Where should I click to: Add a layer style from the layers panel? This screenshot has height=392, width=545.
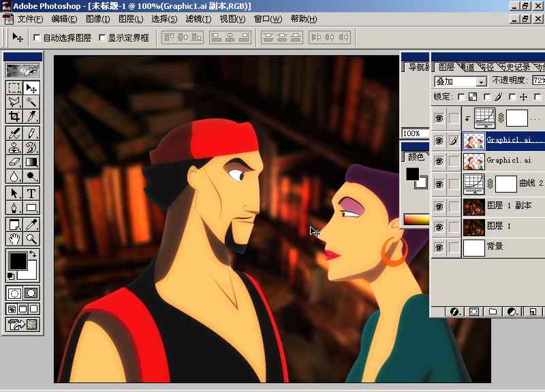pos(454,312)
